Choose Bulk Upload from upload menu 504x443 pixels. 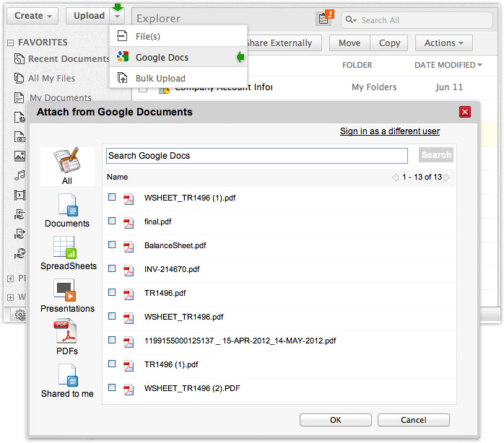[178, 78]
